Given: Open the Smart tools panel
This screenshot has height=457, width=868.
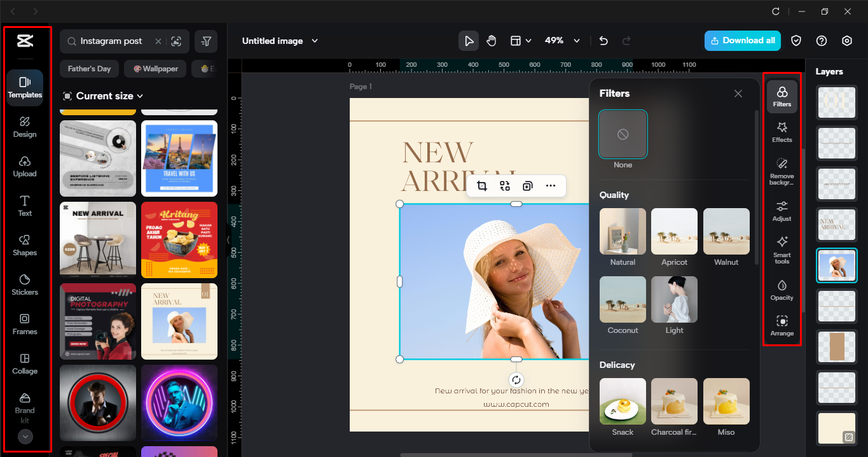Looking at the screenshot, I should tap(782, 250).
